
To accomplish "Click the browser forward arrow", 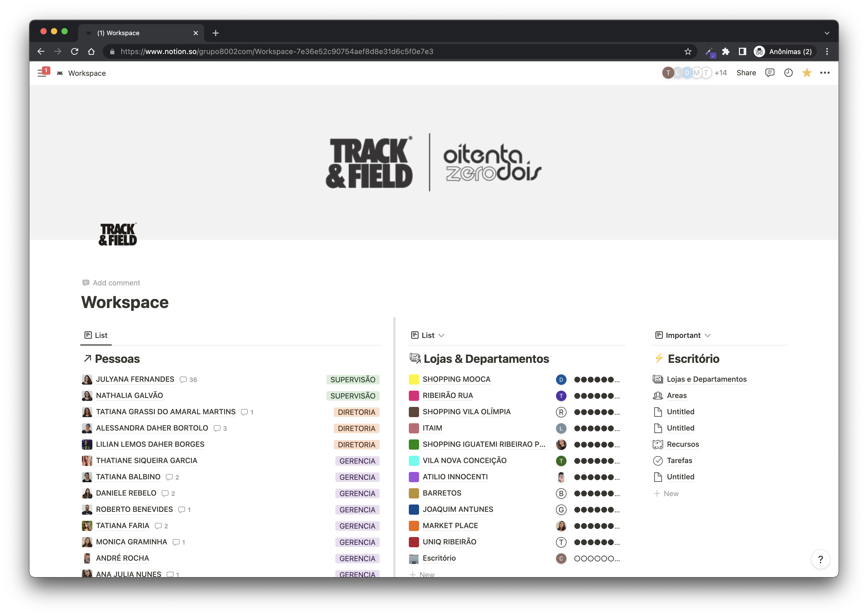I will coord(58,52).
